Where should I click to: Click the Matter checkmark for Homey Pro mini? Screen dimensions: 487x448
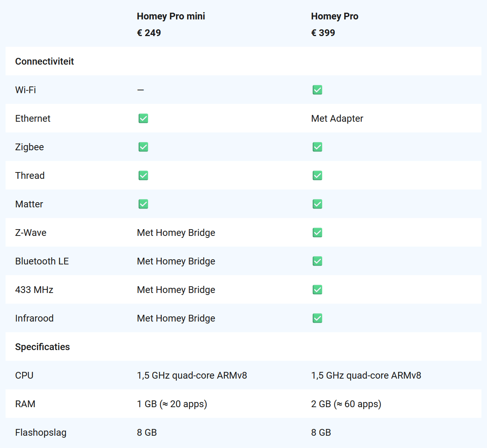(143, 204)
